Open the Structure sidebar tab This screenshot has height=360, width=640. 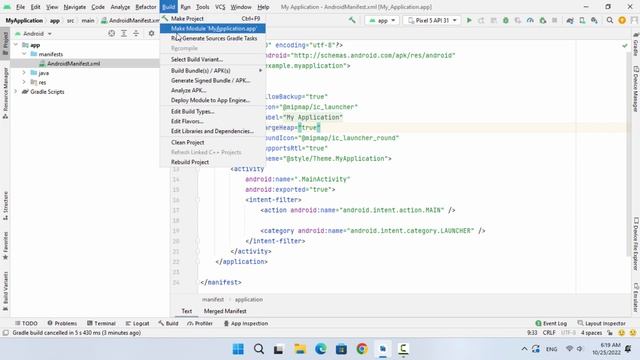point(5,206)
